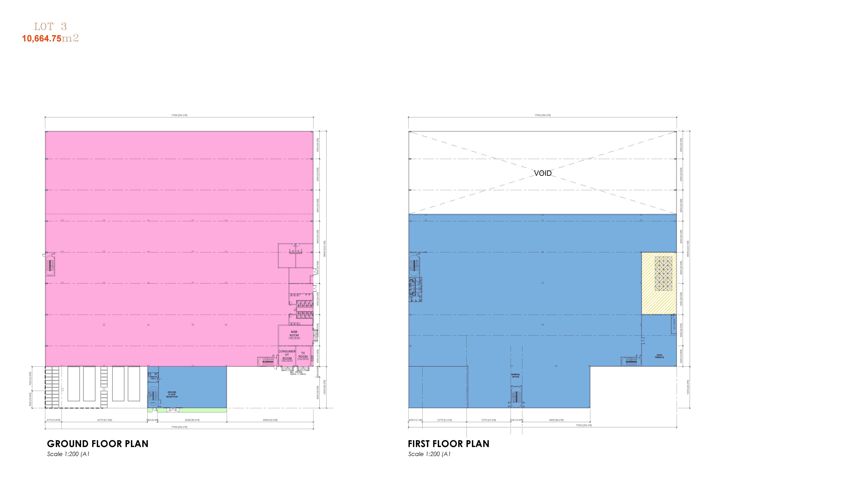Click the 'CONSUMER HT ROOM' label
Viewport: 844px width, 504px height.
click(x=287, y=355)
